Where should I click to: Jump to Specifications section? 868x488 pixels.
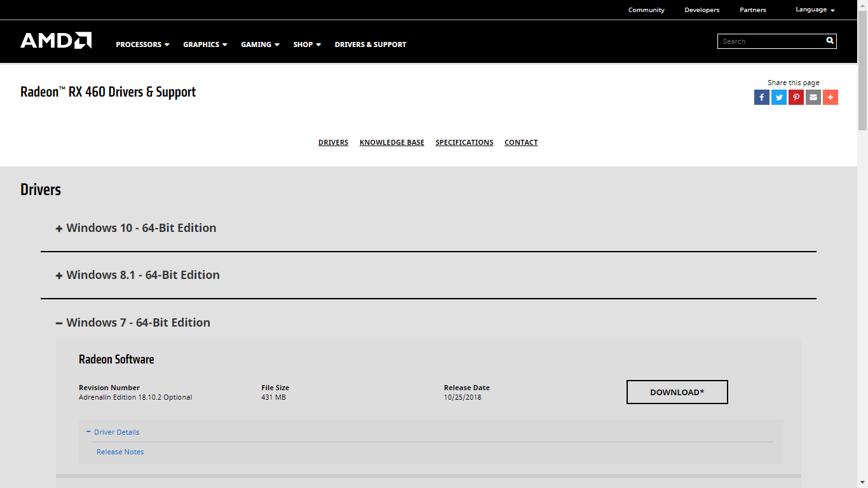point(465,142)
